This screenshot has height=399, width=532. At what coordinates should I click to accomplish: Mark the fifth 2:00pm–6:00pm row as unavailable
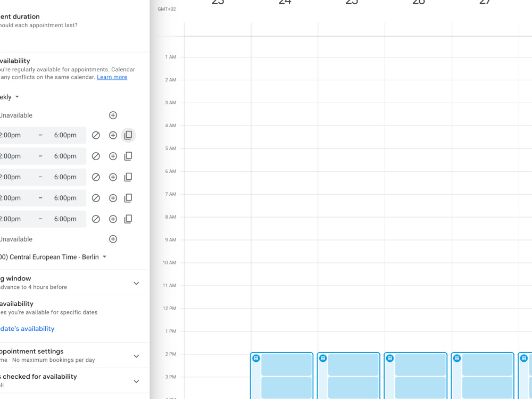96,219
